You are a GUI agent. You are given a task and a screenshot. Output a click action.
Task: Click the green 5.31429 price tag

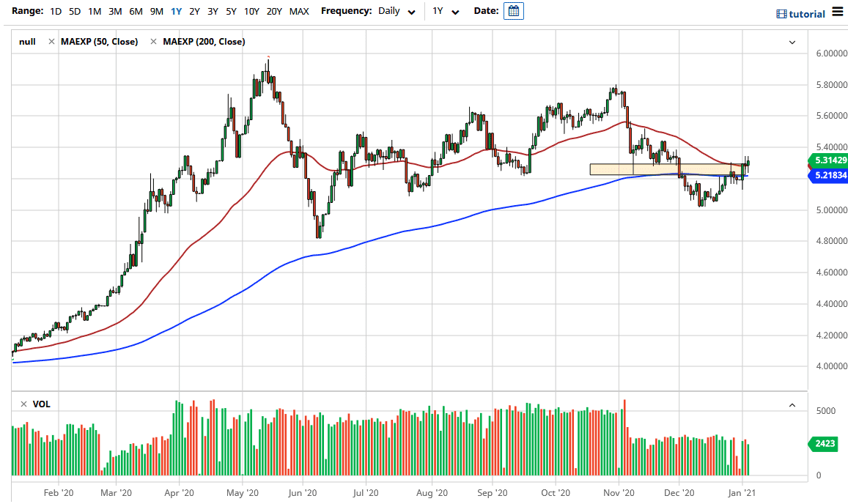[x=827, y=160]
